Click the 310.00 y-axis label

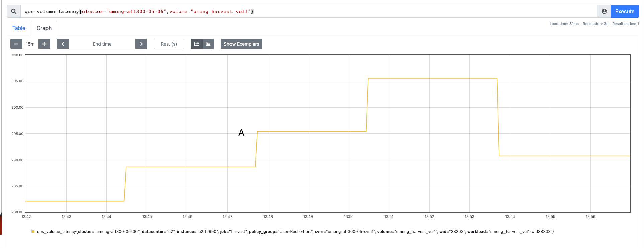pos(18,55)
